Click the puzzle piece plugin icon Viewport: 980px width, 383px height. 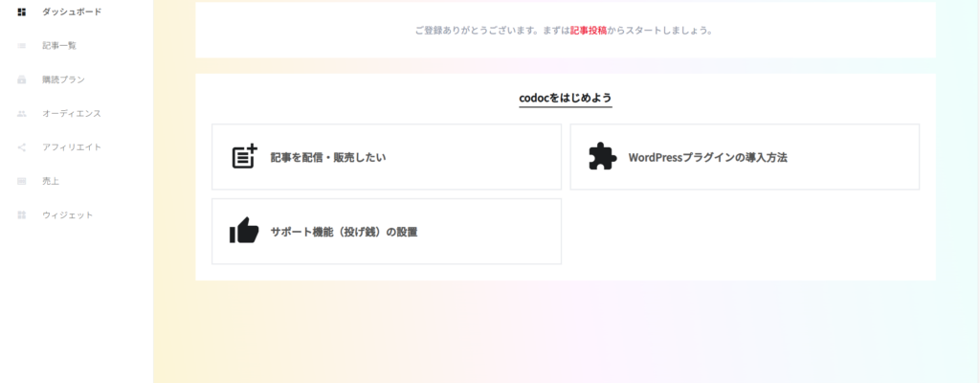(x=602, y=157)
